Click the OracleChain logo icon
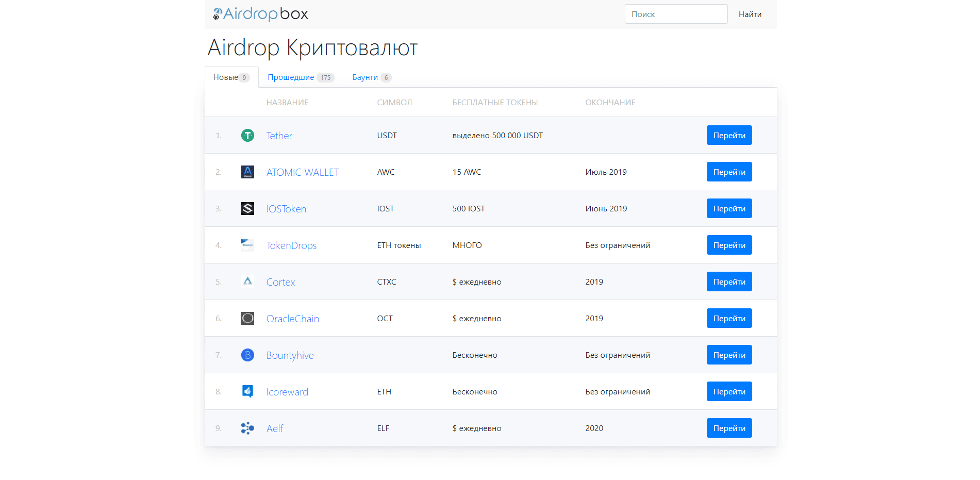The height and width of the screenshot is (480, 980). pyautogui.click(x=247, y=318)
